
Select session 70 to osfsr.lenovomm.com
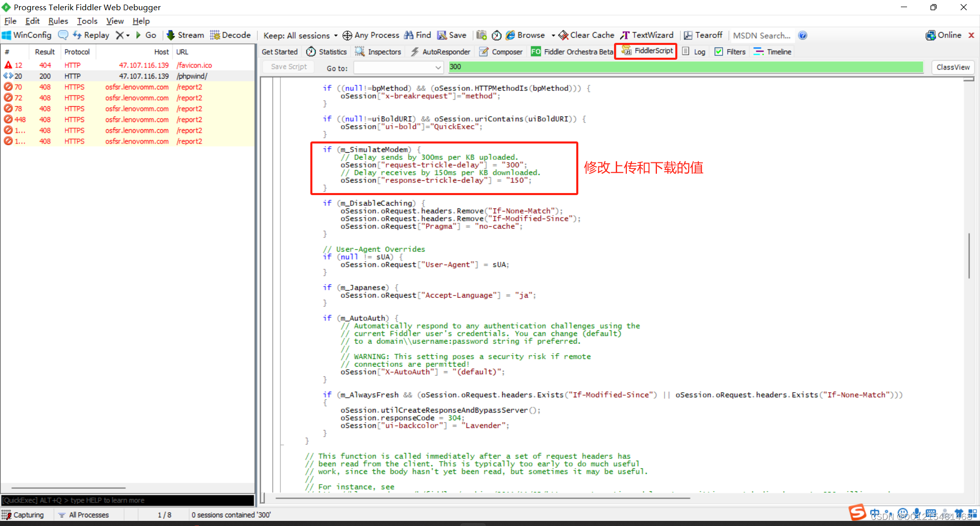tap(128, 87)
